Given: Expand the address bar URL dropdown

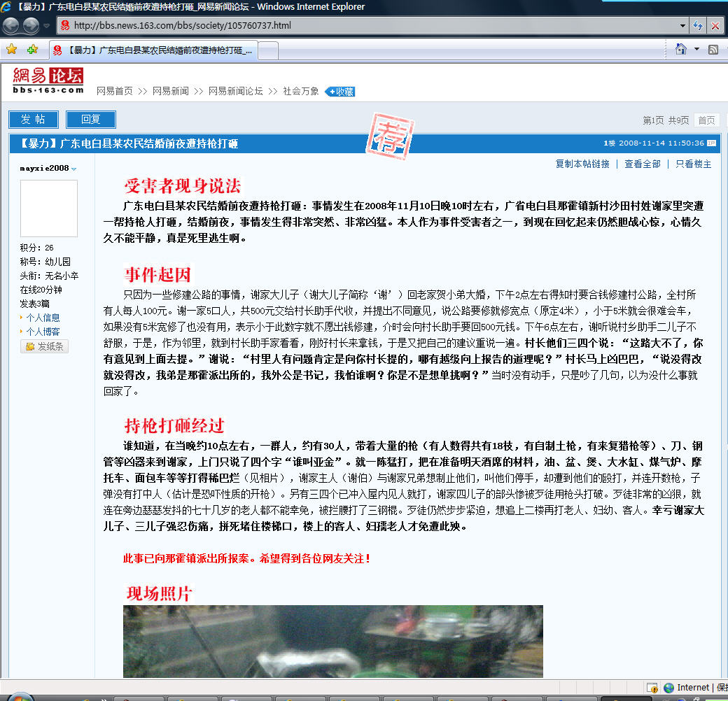Looking at the screenshot, I should pos(683,26).
